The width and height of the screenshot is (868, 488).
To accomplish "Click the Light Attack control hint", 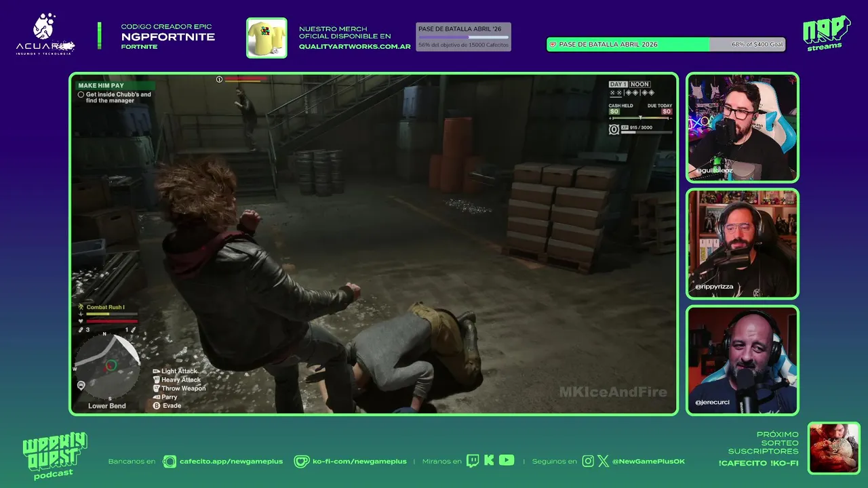I will 175,371.
